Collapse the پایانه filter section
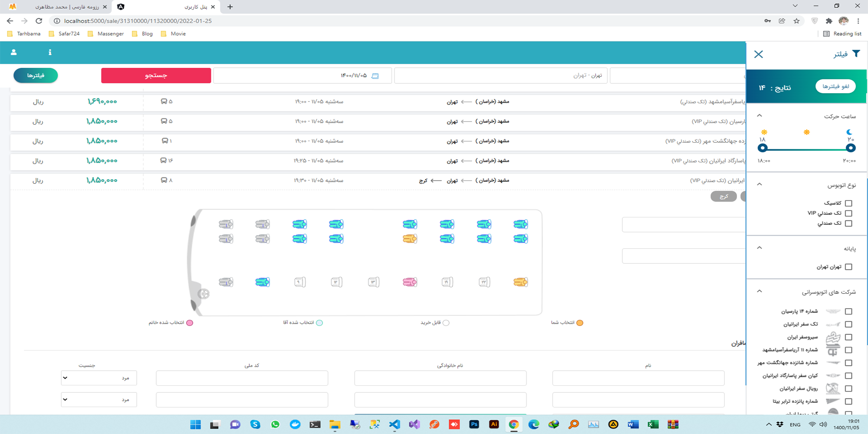Image resolution: width=868 pixels, height=434 pixels. [759, 248]
